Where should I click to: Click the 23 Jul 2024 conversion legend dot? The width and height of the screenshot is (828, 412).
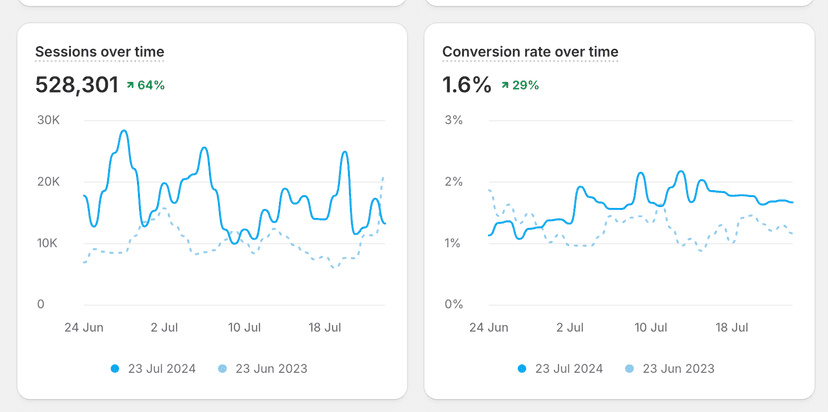point(522,369)
